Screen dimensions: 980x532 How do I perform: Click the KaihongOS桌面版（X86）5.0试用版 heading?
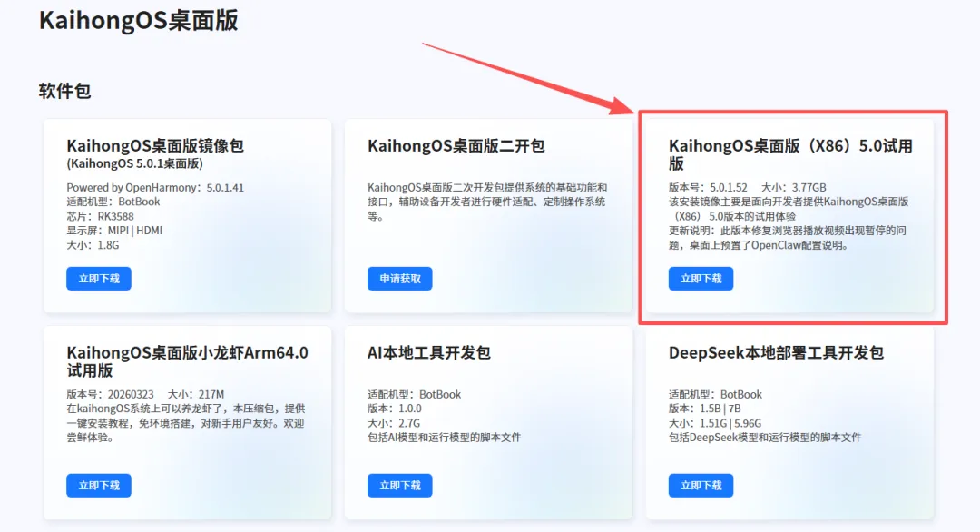click(790, 155)
